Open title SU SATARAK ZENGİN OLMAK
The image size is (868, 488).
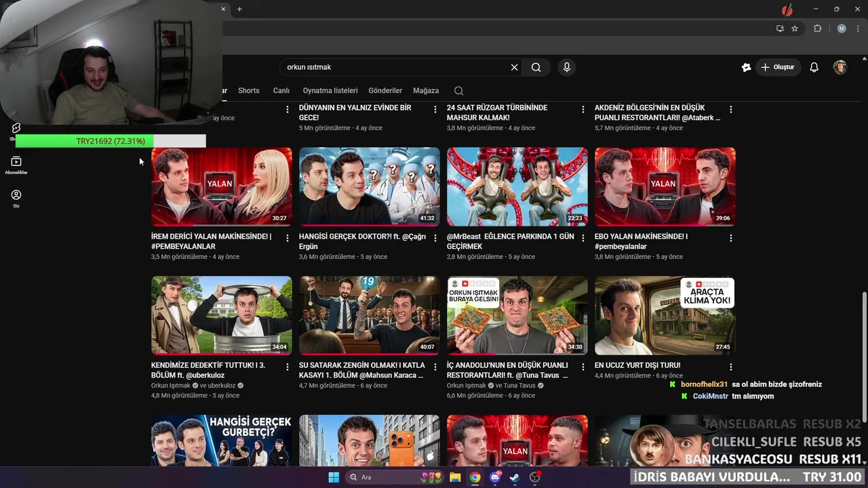(362, 370)
